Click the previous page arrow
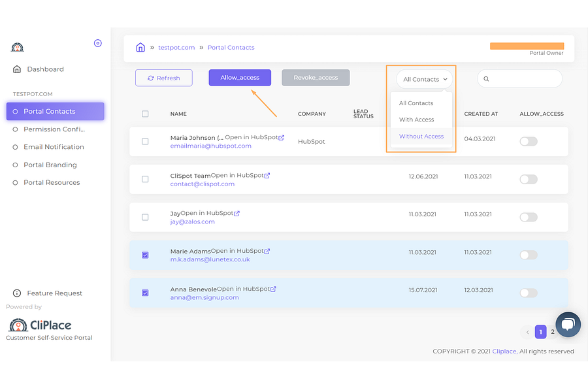This screenshot has height=392, width=588. point(527,332)
